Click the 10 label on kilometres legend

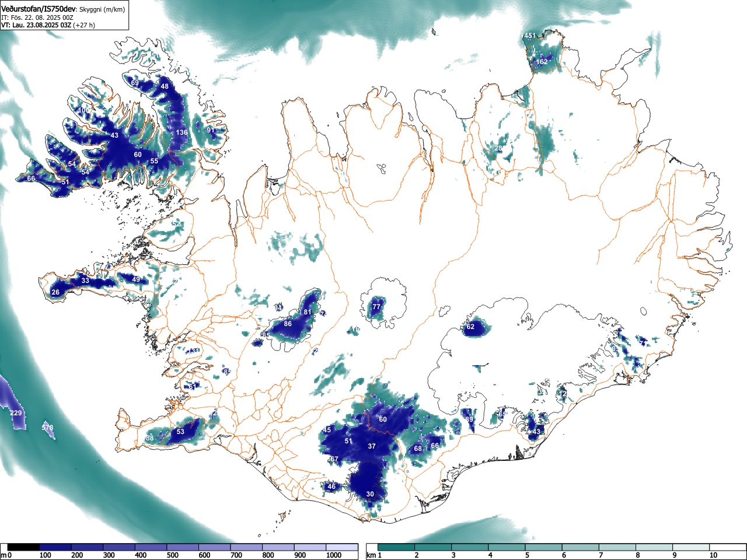pyautogui.click(x=713, y=555)
